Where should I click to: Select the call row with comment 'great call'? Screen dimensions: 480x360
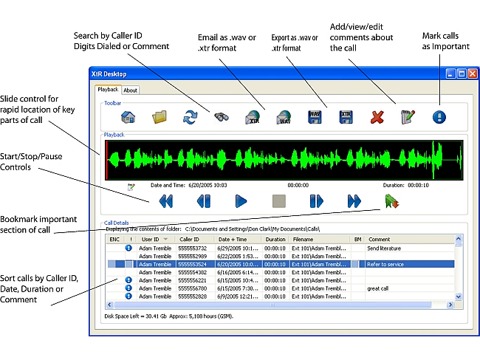coord(280,288)
